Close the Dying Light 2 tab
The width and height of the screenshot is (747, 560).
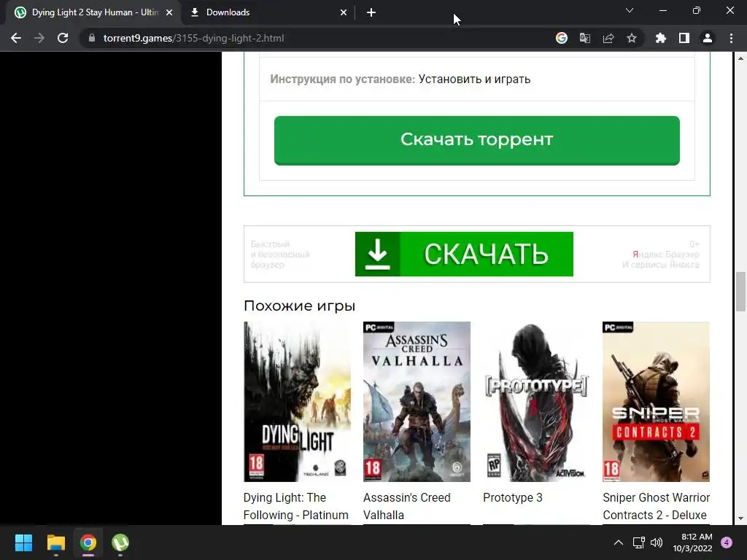[169, 12]
